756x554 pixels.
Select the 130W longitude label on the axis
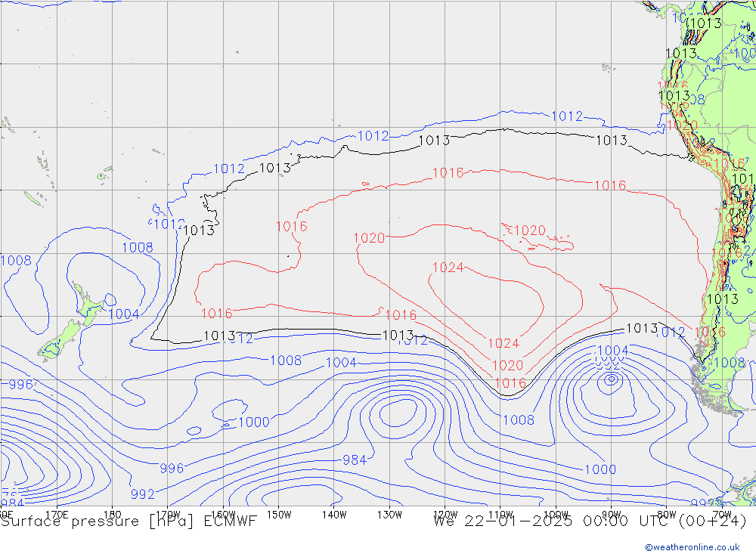389,514
